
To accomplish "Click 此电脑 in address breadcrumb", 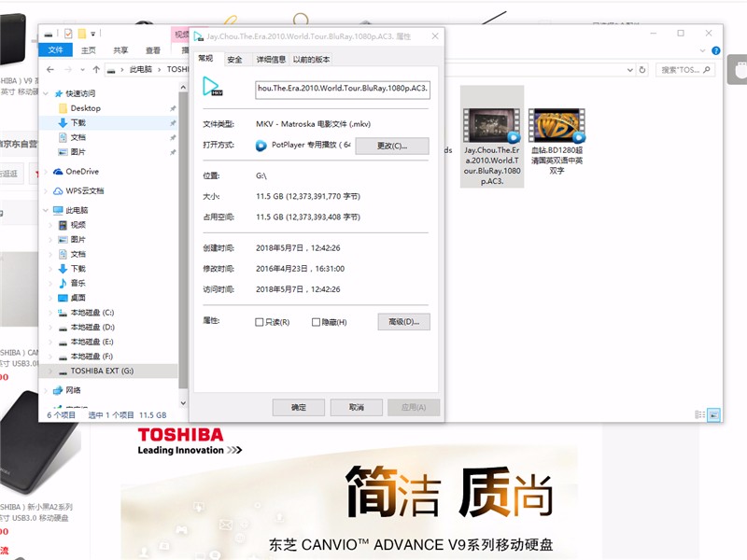I will pyautogui.click(x=141, y=69).
